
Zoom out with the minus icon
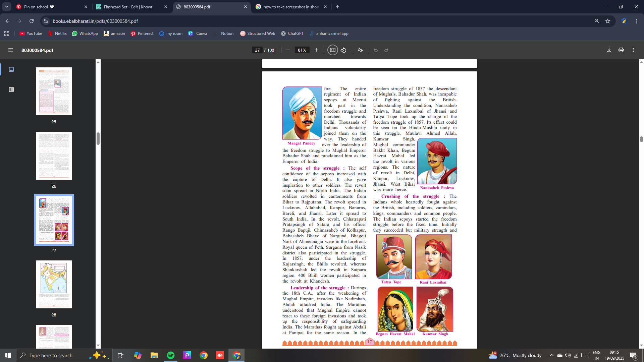pos(288,50)
